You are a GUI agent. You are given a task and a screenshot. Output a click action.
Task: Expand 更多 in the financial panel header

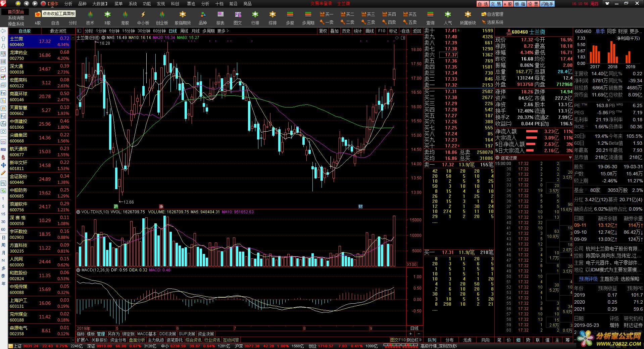[x=636, y=31]
